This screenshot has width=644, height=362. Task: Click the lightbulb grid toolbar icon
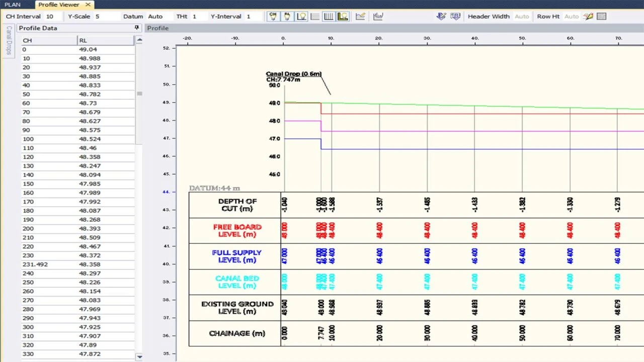[301, 16]
